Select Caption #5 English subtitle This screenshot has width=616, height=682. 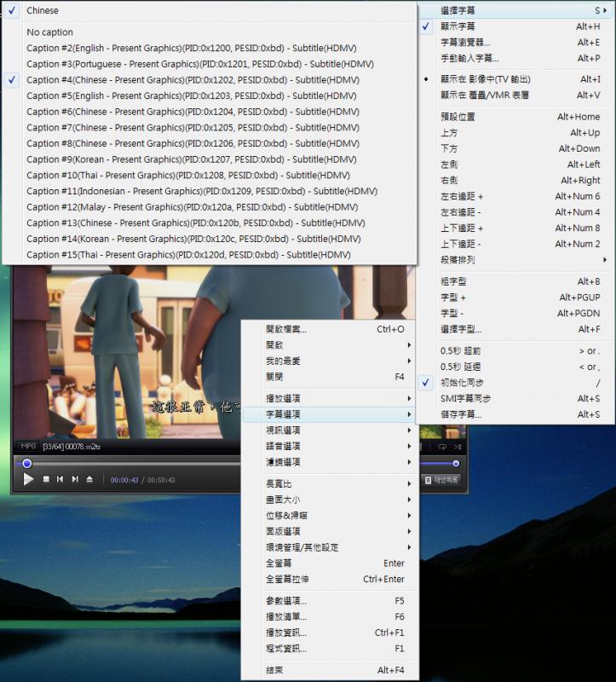tap(210, 95)
